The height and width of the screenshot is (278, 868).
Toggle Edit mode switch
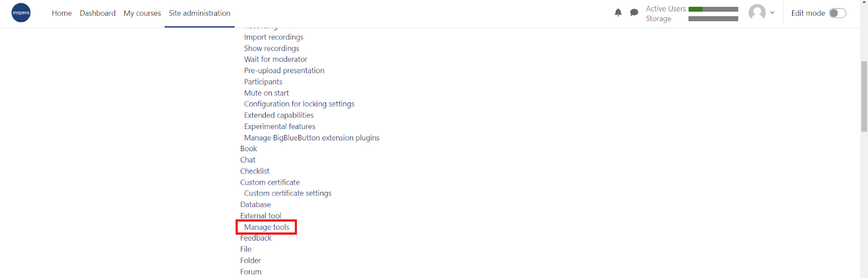pyautogui.click(x=837, y=13)
